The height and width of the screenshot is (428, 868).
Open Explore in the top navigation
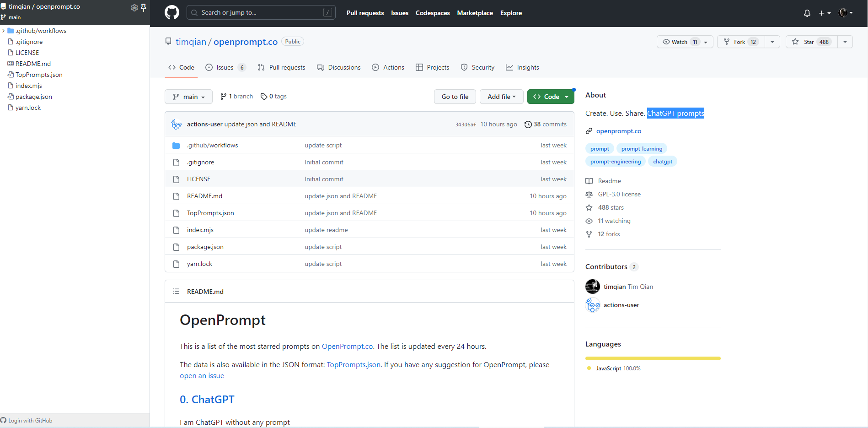[511, 13]
